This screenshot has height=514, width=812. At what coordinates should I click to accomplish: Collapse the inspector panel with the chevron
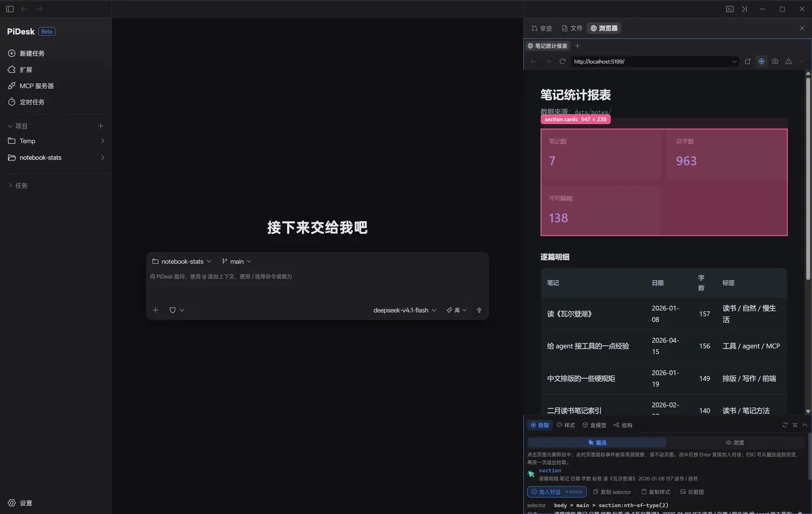coord(804,425)
